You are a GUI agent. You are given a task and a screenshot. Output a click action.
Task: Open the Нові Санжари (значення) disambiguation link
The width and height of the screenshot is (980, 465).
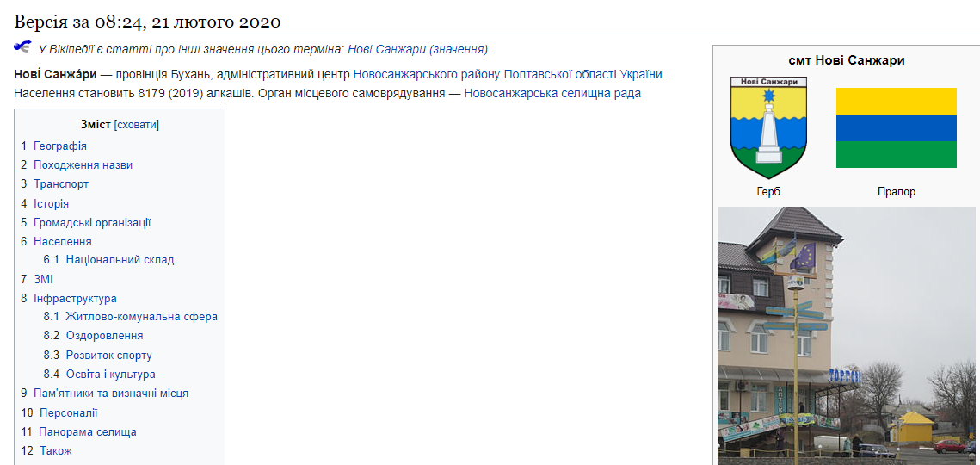pos(418,50)
